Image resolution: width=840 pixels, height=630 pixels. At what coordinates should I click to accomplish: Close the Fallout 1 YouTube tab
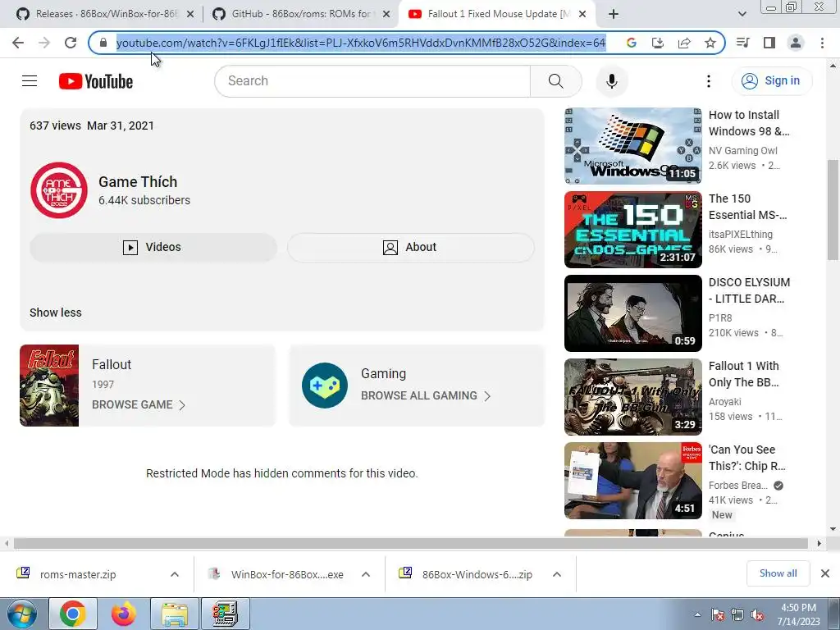coord(583,14)
